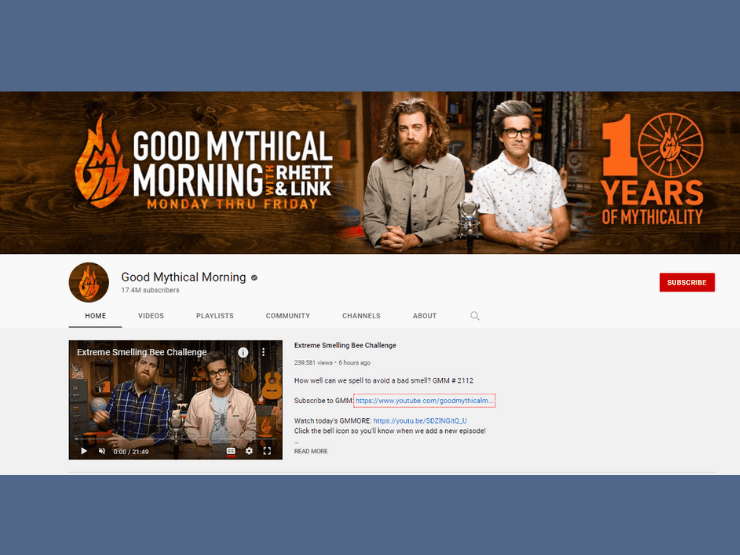Image resolution: width=740 pixels, height=555 pixels.
Task: Open the About tab
Action: click(x=425, y=316)
